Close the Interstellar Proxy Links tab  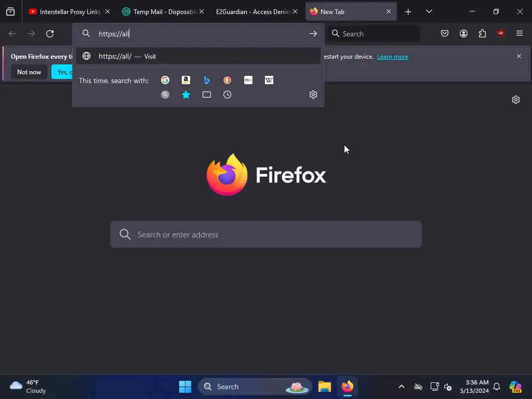pos(108,11)
